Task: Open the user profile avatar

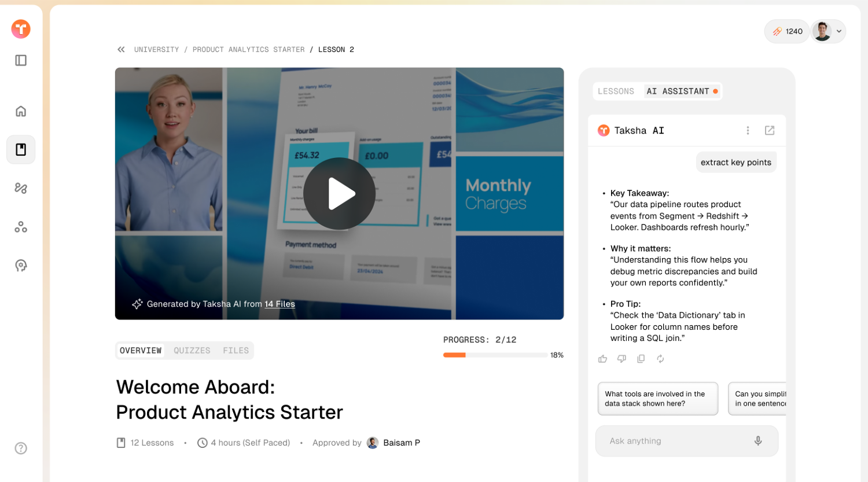Action: [822, 31]
